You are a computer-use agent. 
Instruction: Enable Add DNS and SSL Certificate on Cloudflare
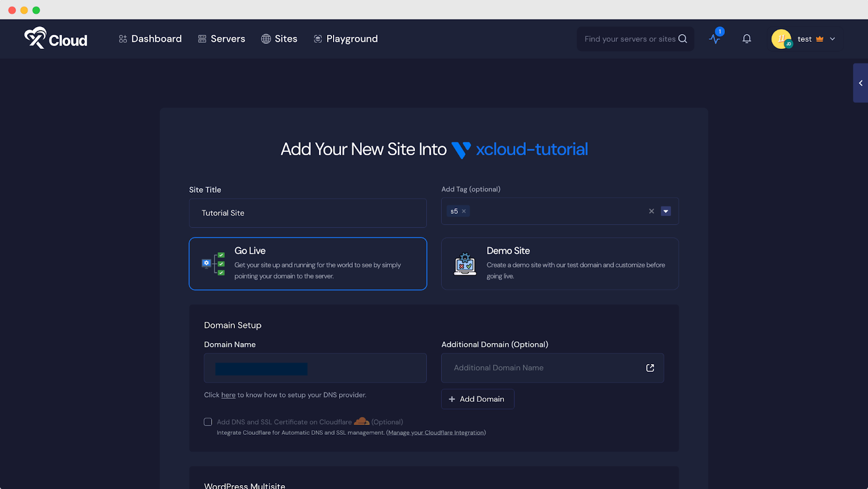(x=208, y=422)
